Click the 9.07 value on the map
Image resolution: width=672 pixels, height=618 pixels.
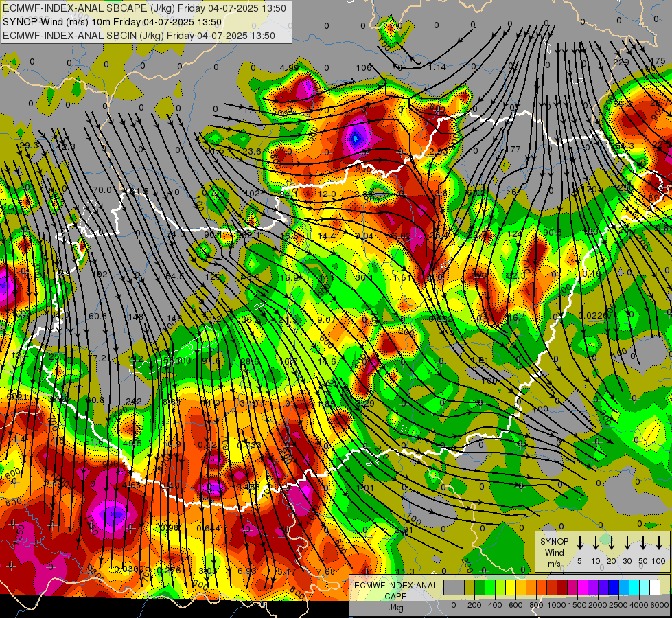pos(327,319)
